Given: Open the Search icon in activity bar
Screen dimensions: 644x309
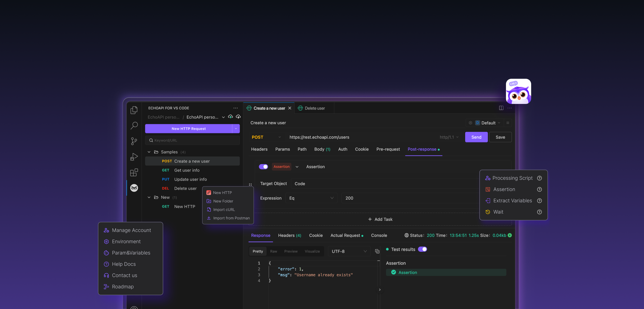Looking at the screenshot, I should click(134, 125).
